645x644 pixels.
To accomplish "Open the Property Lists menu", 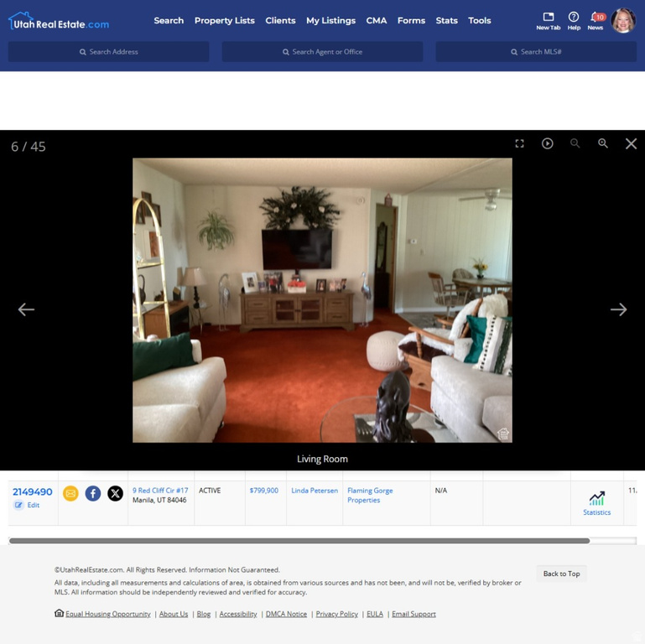I will tap(224, 20).
